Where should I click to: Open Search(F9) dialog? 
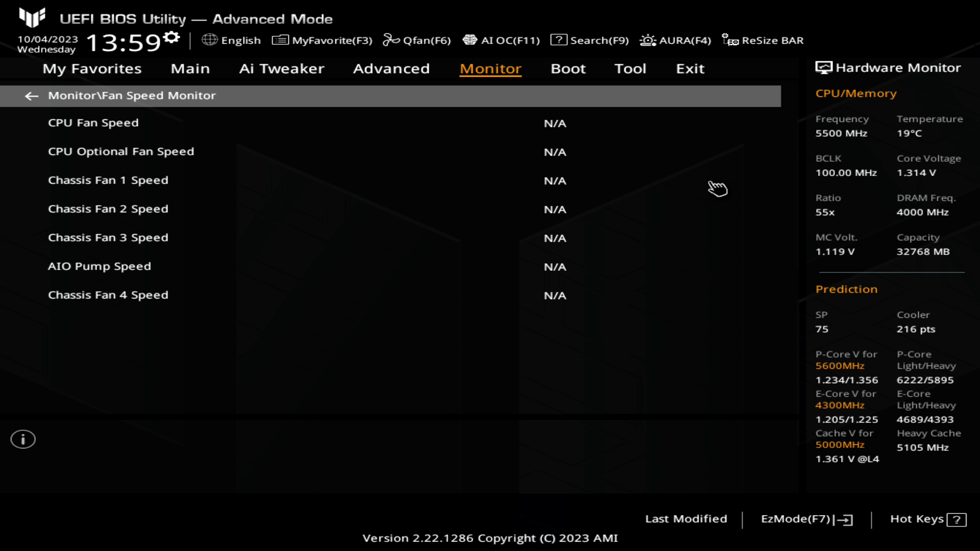[590, 40]
